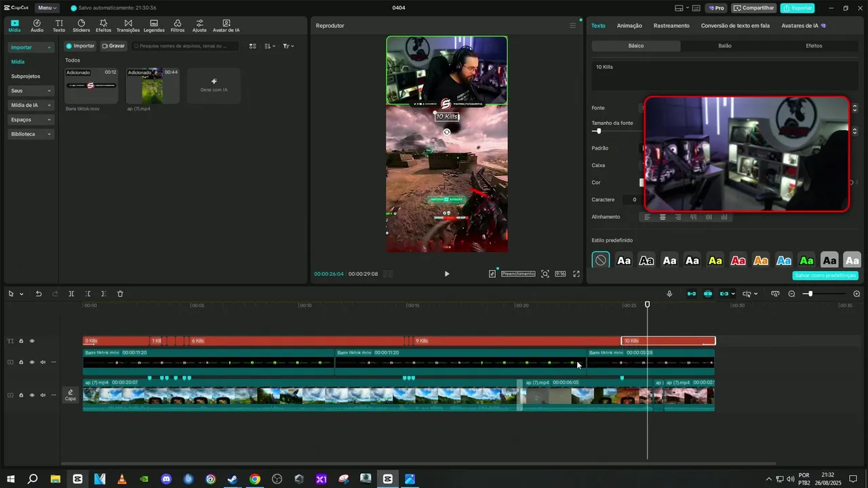Open the Áudio panel

tap(37, 26)
